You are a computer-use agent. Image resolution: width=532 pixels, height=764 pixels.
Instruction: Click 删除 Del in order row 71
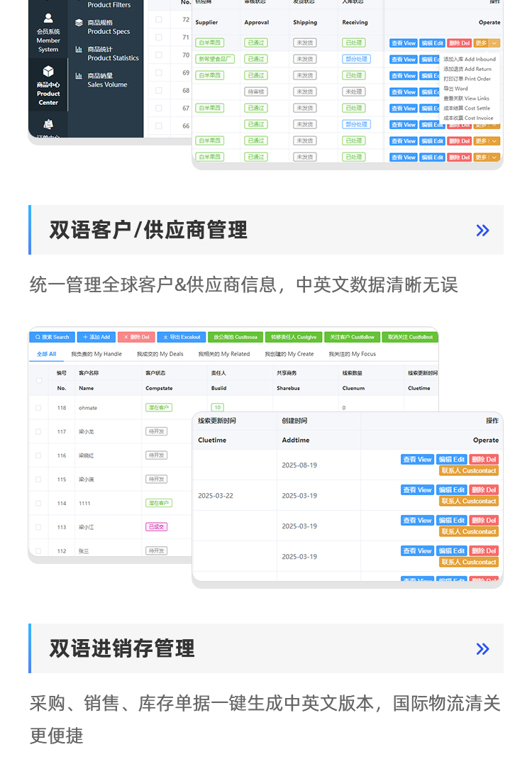coord(459,43)
